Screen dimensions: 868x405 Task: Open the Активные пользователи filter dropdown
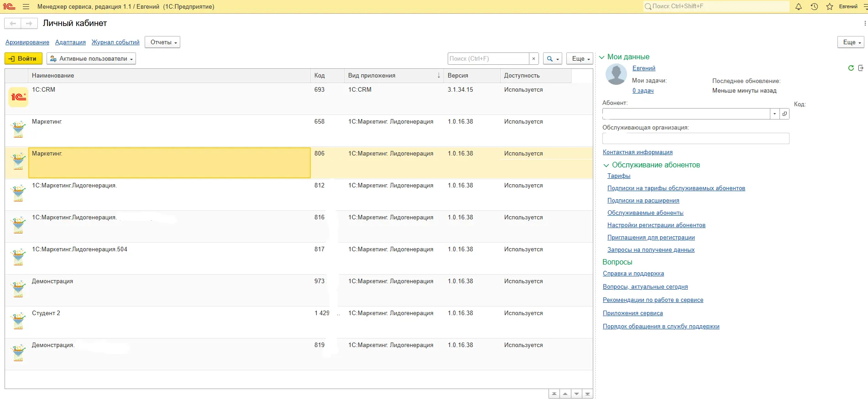point(91,58)
